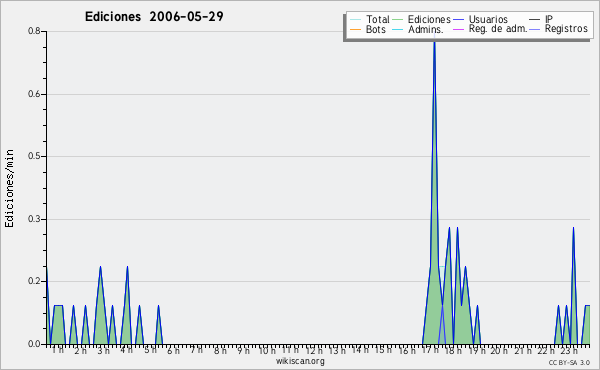This screenshot has height=370, width=600.
Task: Click the '17 h' x-axis label
Action: [430, 350]
